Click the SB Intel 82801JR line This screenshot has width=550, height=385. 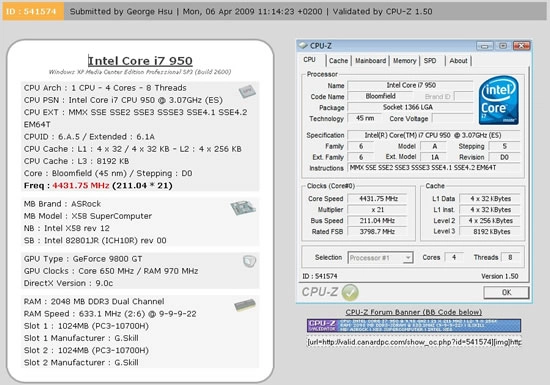click(x=95, y=241)
